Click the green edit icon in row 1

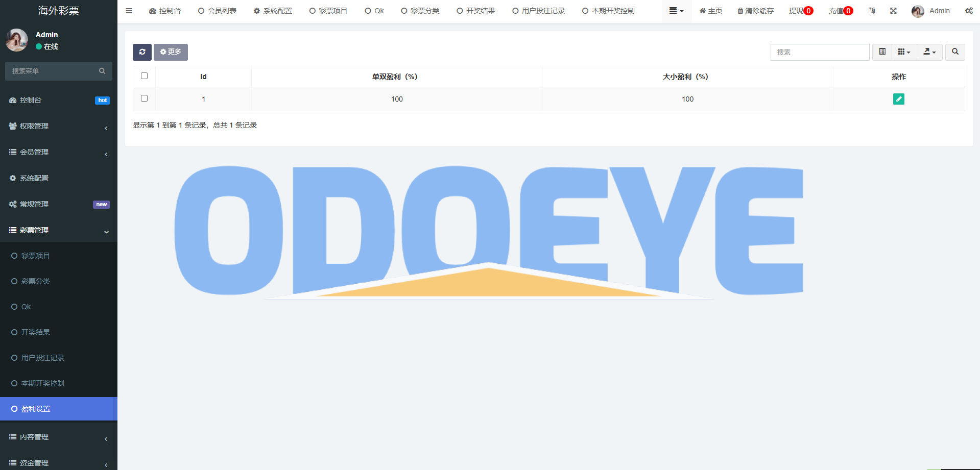click(x=899, y=99)
